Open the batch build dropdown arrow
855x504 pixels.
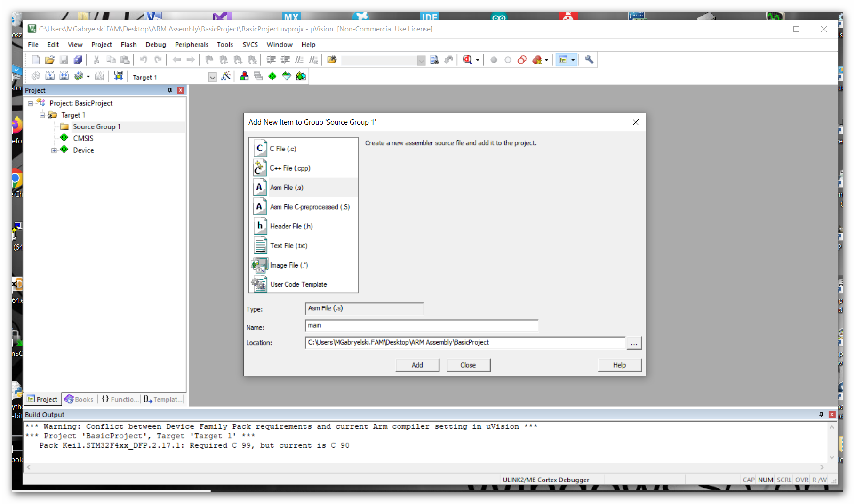coord(88,77)
